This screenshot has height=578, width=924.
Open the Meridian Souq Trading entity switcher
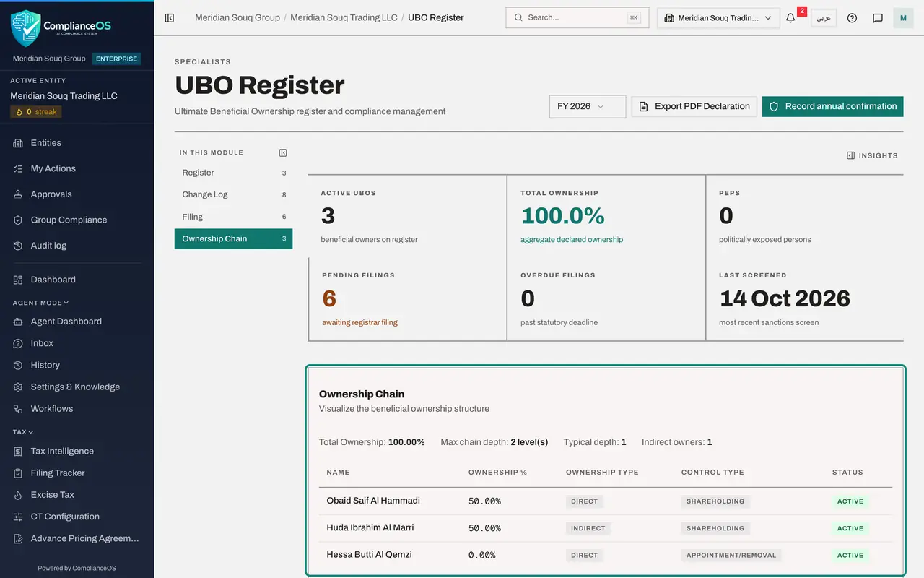(x=718, y=18)
